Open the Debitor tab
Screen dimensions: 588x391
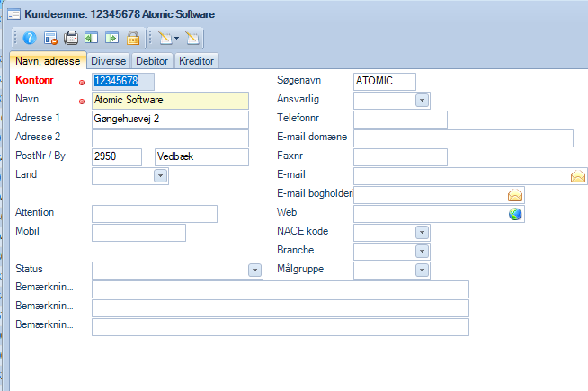pos(152,61)
